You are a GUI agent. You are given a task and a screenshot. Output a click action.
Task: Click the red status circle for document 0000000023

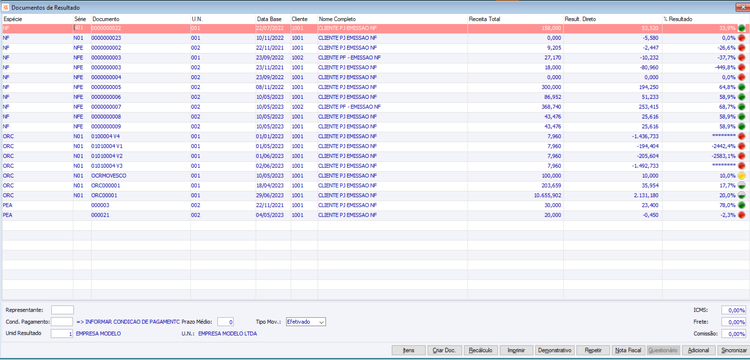(x=741, y=38)
